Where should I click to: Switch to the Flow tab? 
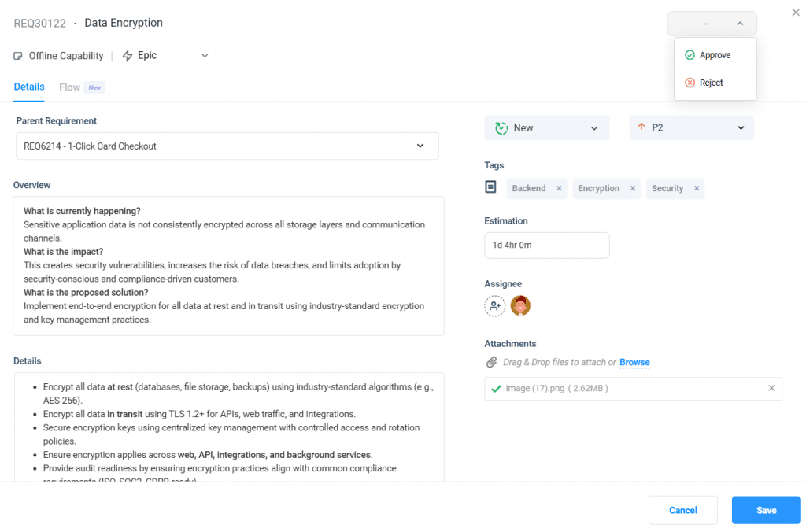coord(70,87)
